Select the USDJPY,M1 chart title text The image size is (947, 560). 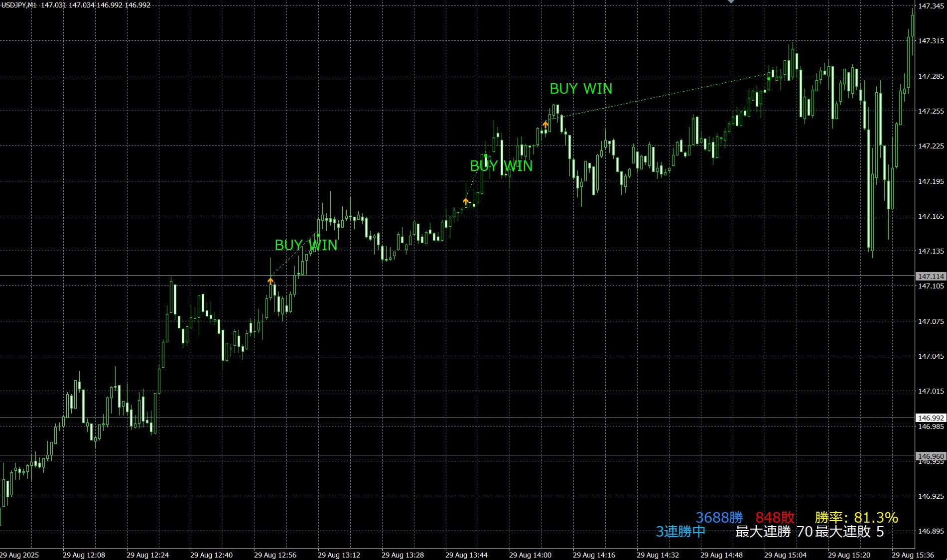tap(19, 5)
